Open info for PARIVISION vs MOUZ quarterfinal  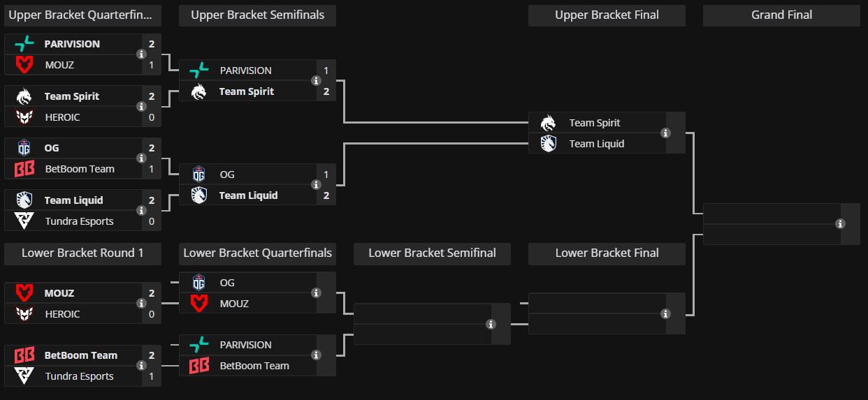point(141,54)
